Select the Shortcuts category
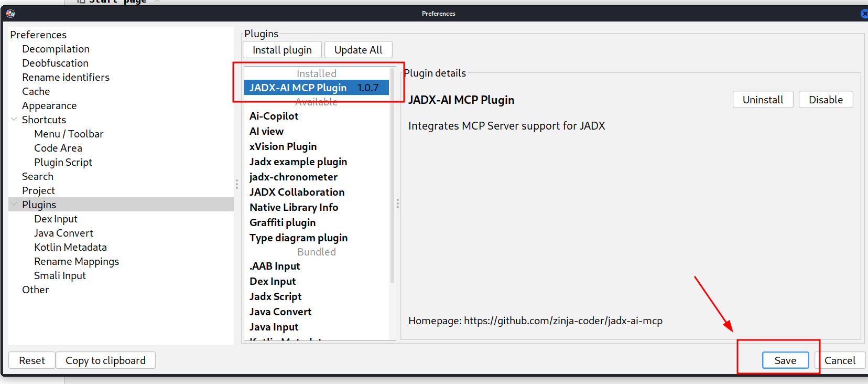The image size is (868, 384). click(44, 120)
